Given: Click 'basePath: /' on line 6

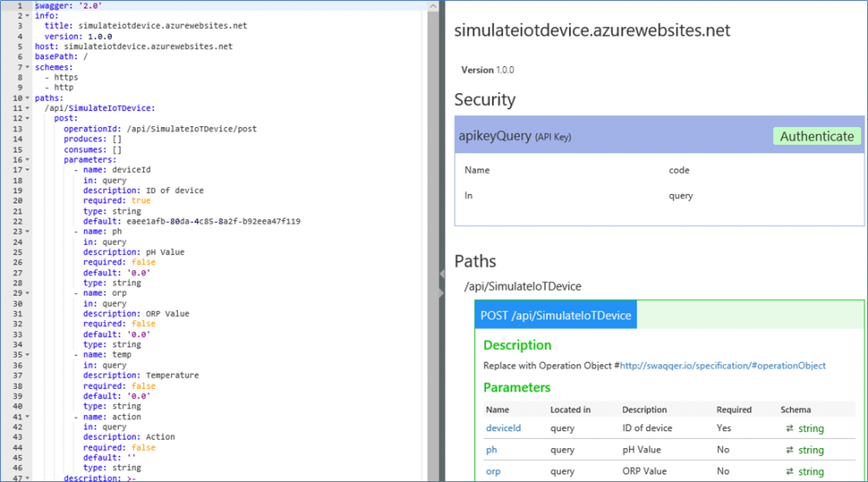Looking at the screenshot, I should tap(61, 57).
